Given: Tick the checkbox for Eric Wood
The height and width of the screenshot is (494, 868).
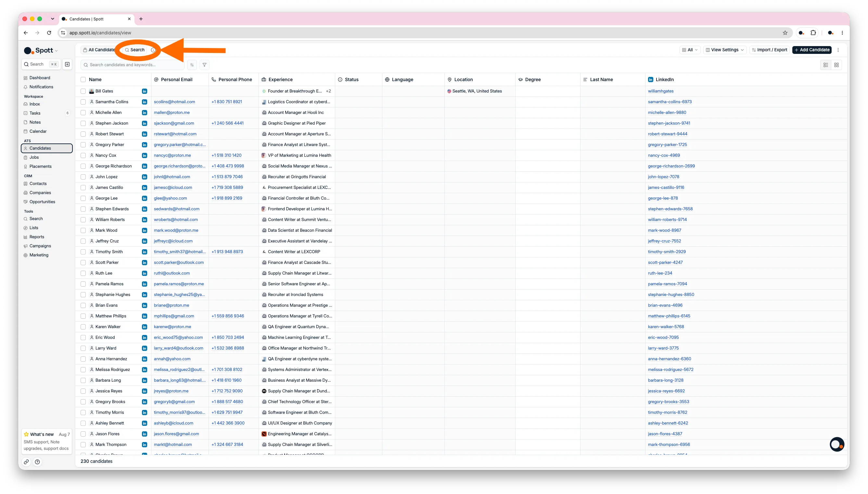Looking at the screenshot, I should point(83,338).
